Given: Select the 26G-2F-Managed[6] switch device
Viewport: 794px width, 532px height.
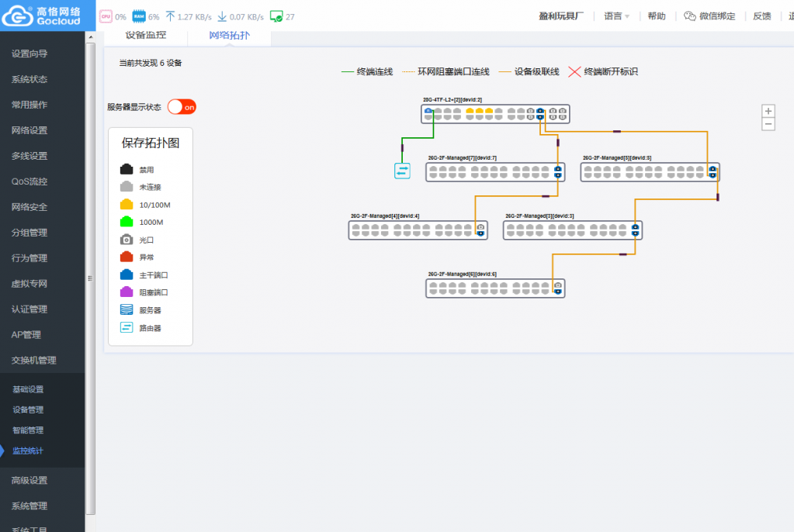Looking at the screenshot, I should pyautogui.click(x=494, y=288).
